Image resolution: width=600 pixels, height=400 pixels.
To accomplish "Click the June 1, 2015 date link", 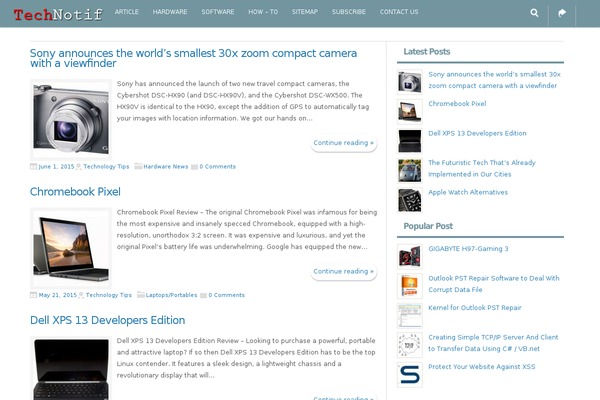I will coord(56,167).
